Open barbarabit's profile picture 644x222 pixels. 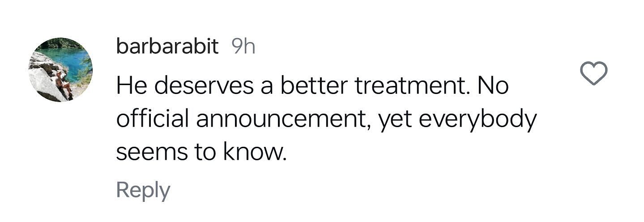pyautogui.click(x=60, y=70)
